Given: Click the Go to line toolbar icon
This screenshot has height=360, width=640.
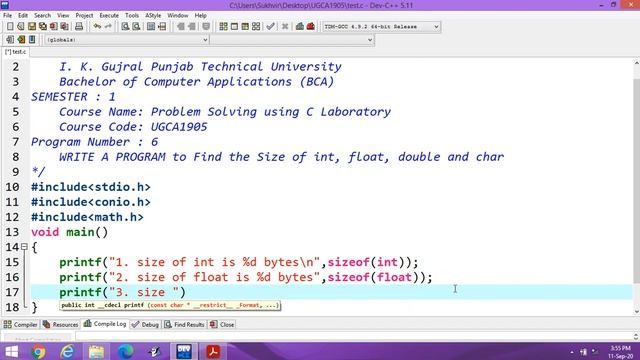Looking at the screenshot, I should click(x=162, y=27).
